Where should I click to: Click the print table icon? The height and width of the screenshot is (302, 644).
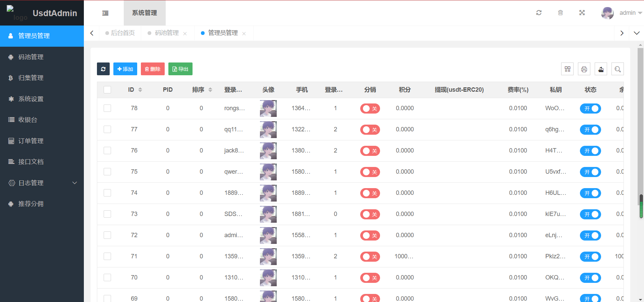pyautogui.click(x=584, y=69)
